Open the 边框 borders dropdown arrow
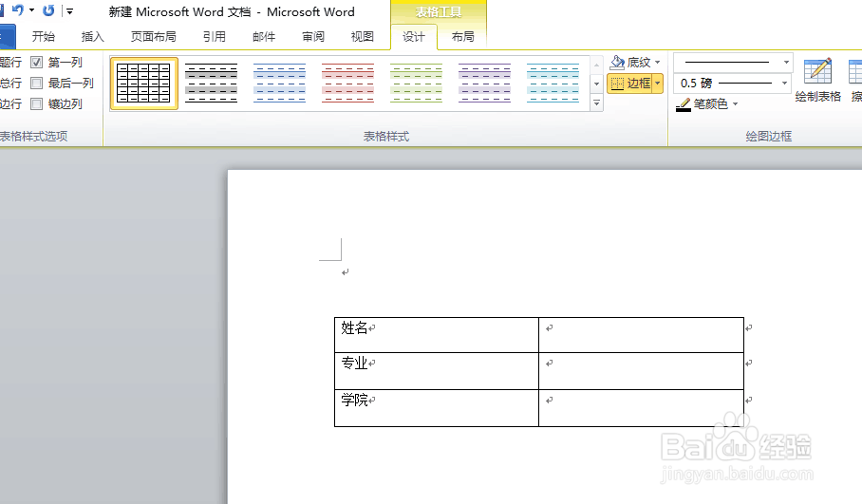Image resolution: width=862 pixels, height=504 pixels. pos(658,84)
